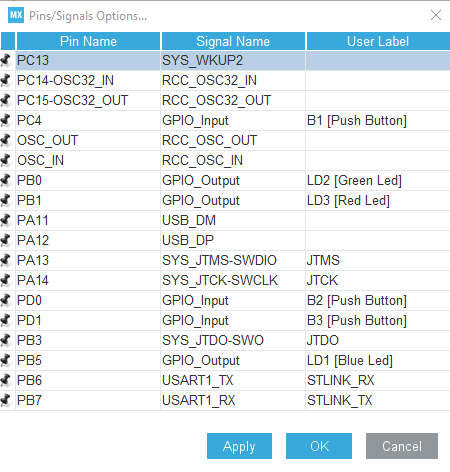Select the PC15-OSC32_OUT pin name cell
Viewport: 450px width, 472px height.
click(x=88, y=100)
